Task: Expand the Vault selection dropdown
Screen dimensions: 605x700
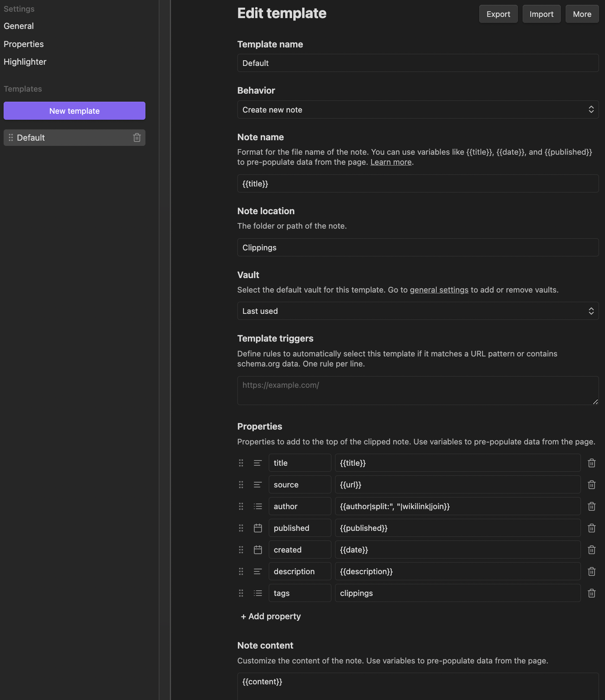Action: click(x=418, y=311)
